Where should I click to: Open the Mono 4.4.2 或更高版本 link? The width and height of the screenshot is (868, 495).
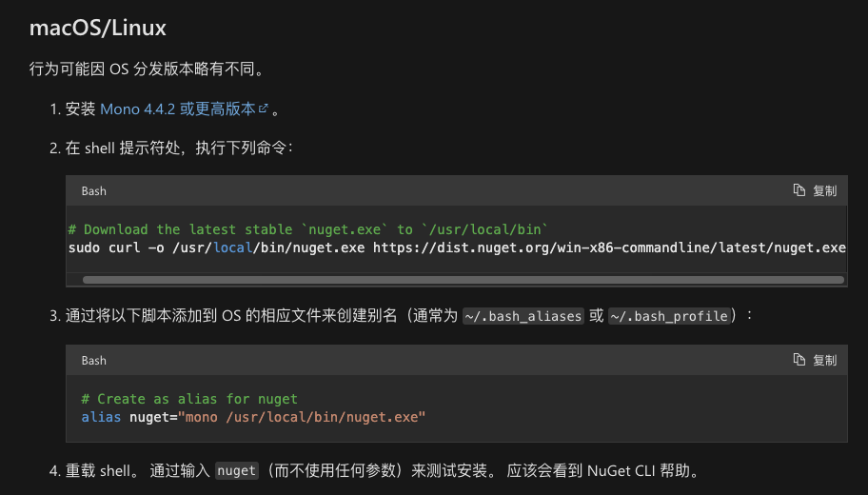pos(177,109)
